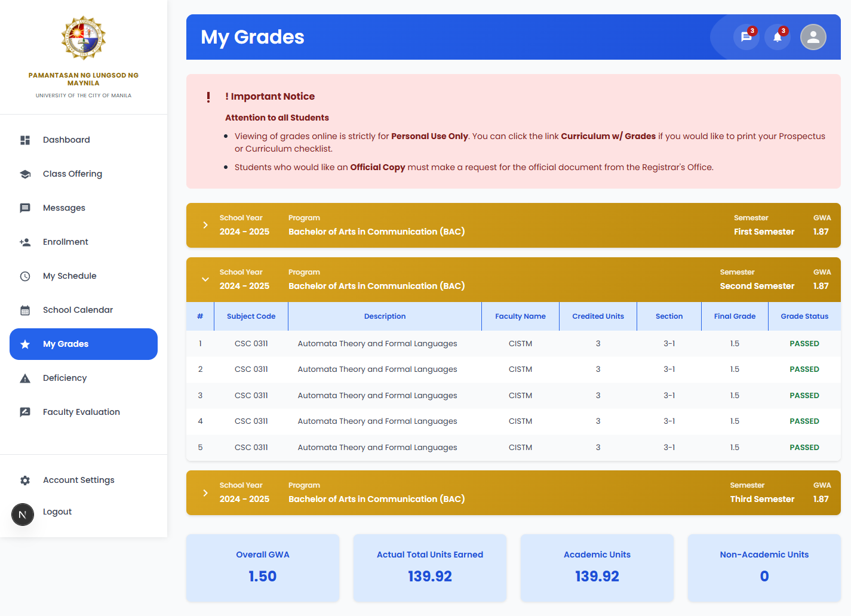Click the Curriculum w/ Grades link text
Image resolution: width=851 pixels, height=616 pixels.
pyautogui.click(x=608, y=136)
